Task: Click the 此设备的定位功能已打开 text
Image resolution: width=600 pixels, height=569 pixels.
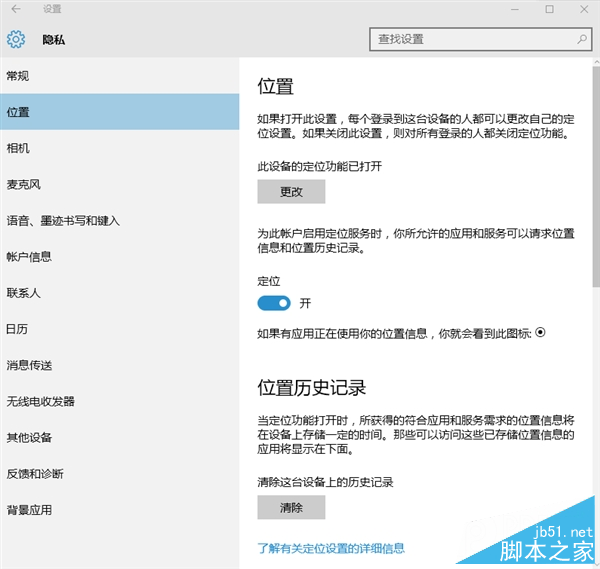Action: [320, 166]
